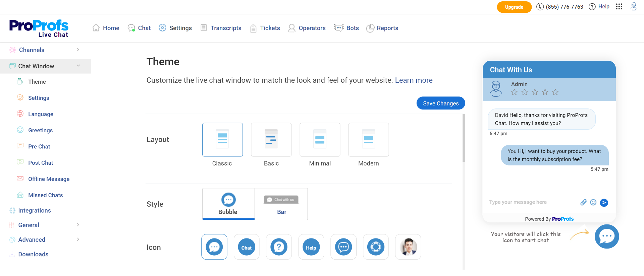Open Post Chat in the sidebar
644x276 pixels.
click(41, 163)
